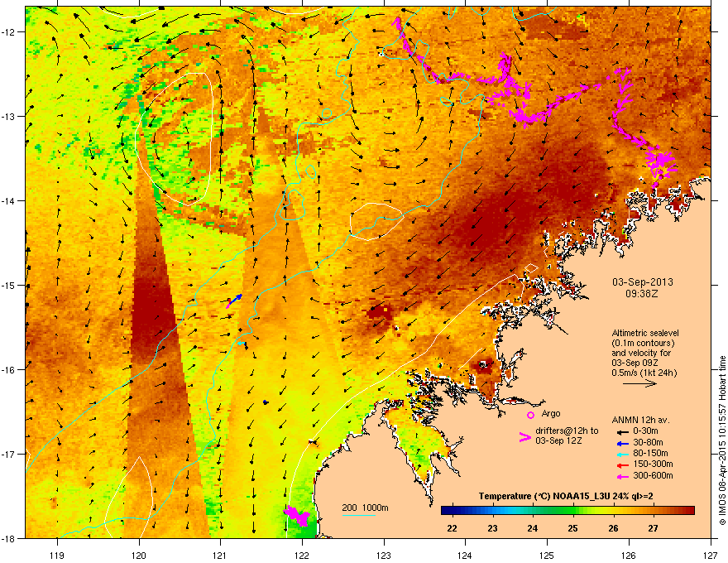Click the 0.5m/s velocity scale arrow

pos(639,383)
